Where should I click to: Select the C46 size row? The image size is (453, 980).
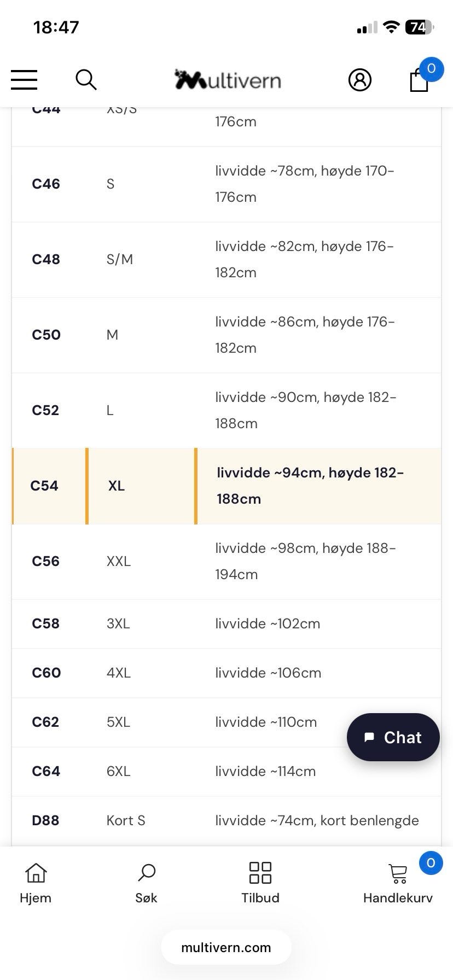coord(226,184)
